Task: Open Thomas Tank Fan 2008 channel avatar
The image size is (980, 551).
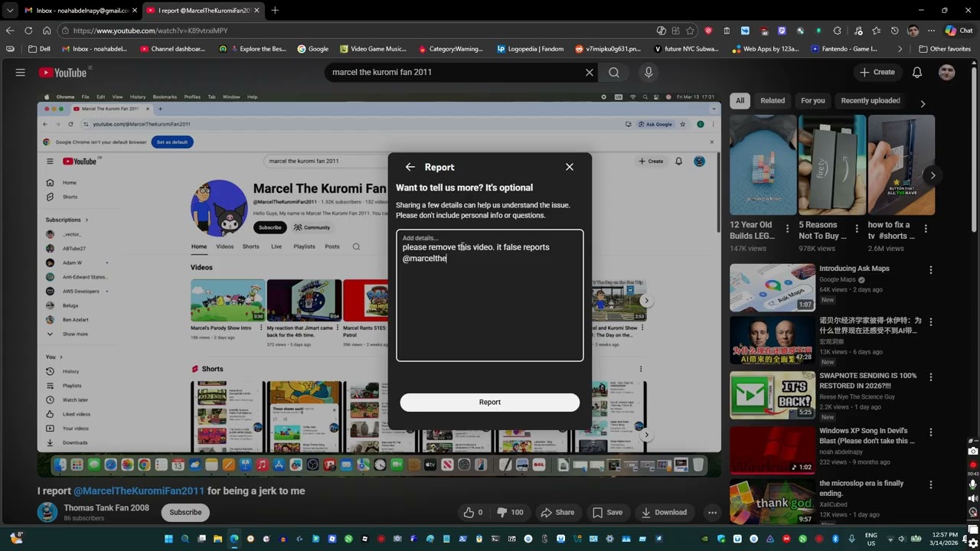Action: 47,512
